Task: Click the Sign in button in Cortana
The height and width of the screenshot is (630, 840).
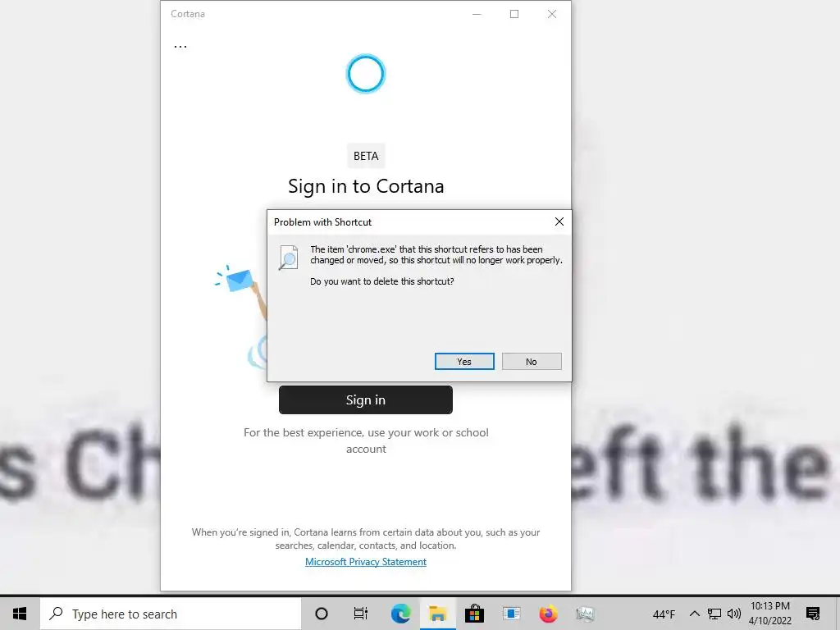Action: [365, 400]
